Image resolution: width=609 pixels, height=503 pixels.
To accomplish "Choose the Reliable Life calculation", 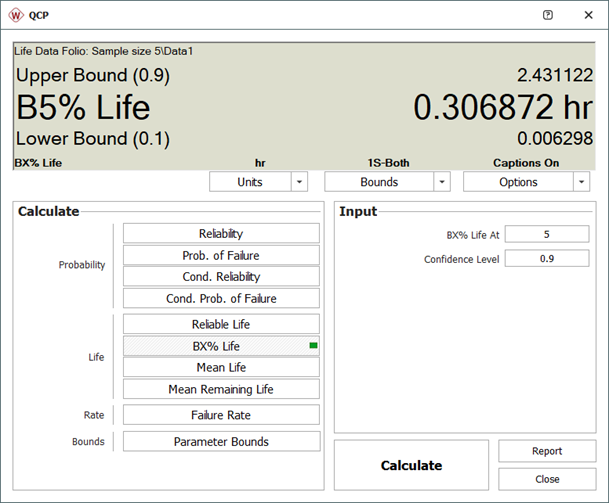I will (221, 324).
